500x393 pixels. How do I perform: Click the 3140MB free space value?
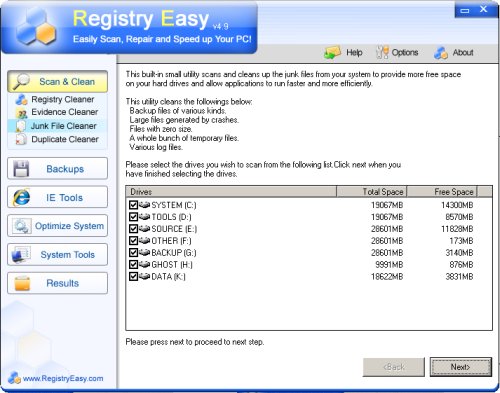click(x=459, y=253)
